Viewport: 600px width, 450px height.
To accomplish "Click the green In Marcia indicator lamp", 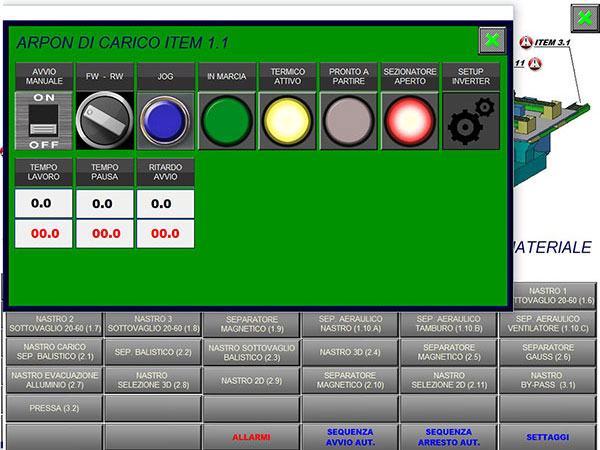I will (226, 120).
